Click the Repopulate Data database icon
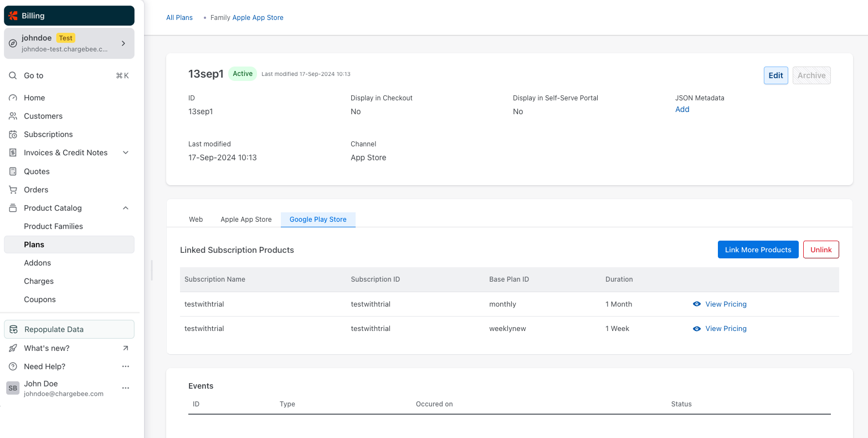 [x=14, y=329]
